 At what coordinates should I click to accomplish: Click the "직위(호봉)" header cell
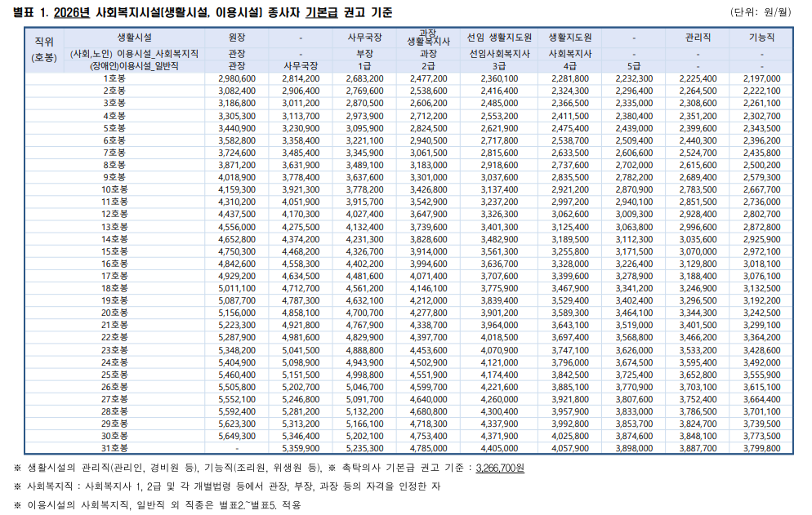point(43,50)
